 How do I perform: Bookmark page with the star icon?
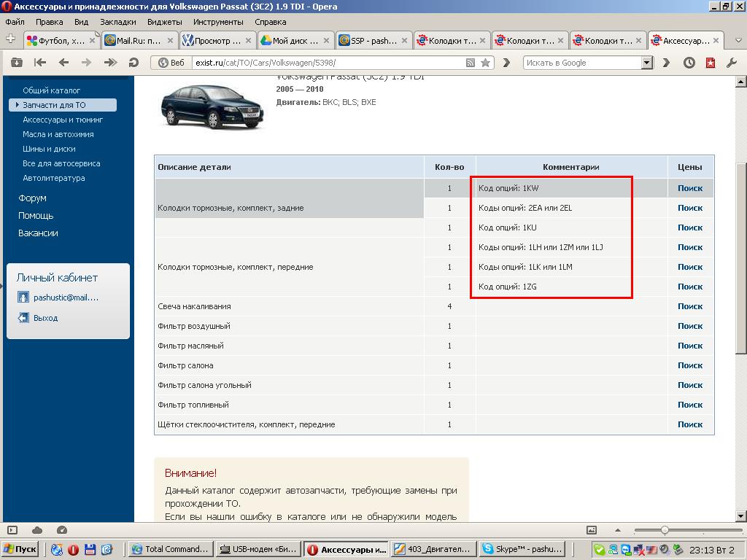(485, 63)
